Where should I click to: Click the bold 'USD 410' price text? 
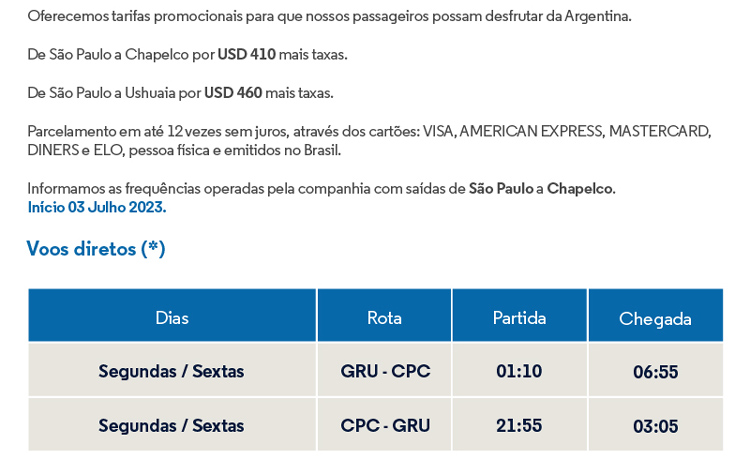click(x=246, y=55)
